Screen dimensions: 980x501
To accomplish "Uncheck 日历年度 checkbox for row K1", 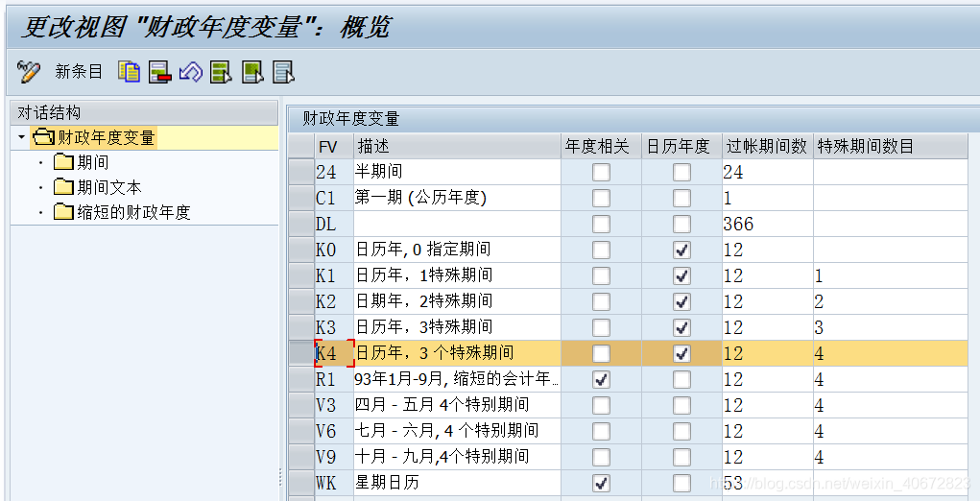I will 681,275.
